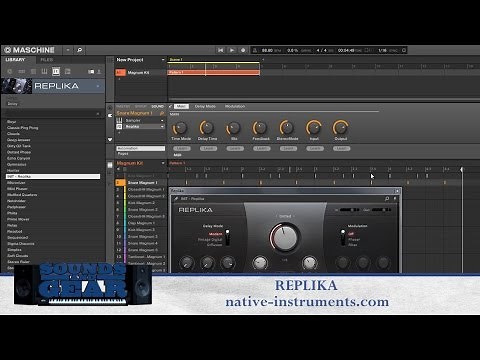Viewport: 480px width, 360px height.
Task: Click the Learn button under Input
Action: click(315, 148)
